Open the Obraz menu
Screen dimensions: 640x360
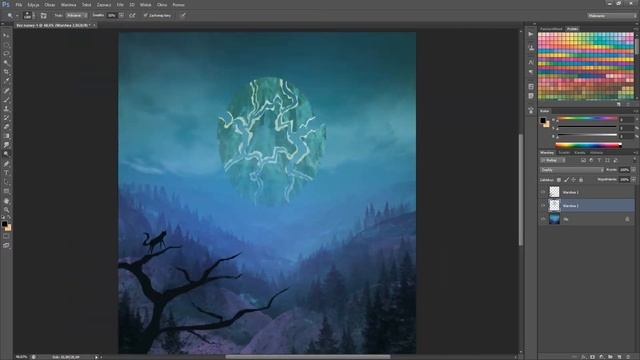pyautogui.click(x=50, y=5)
